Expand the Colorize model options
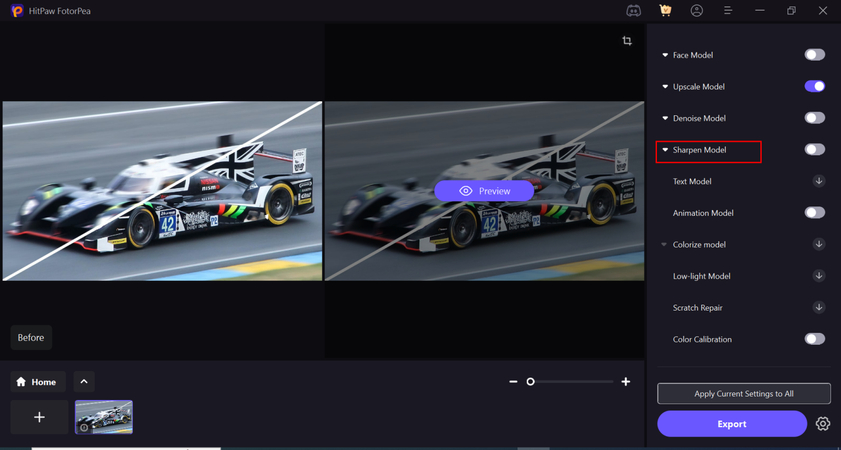This screenshot has height=450, width=841. coord(665,245)
